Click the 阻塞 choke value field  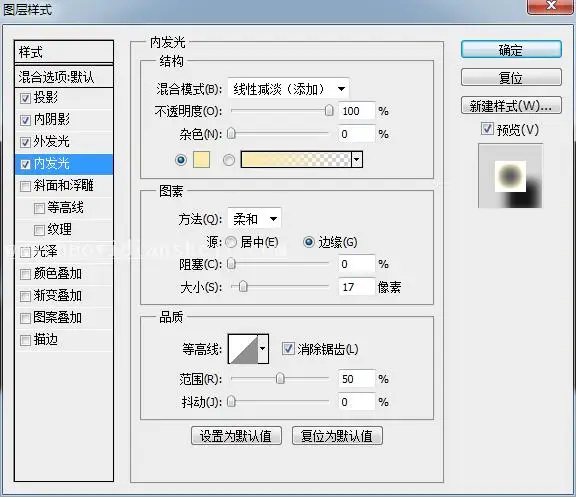tap(357, 264)
